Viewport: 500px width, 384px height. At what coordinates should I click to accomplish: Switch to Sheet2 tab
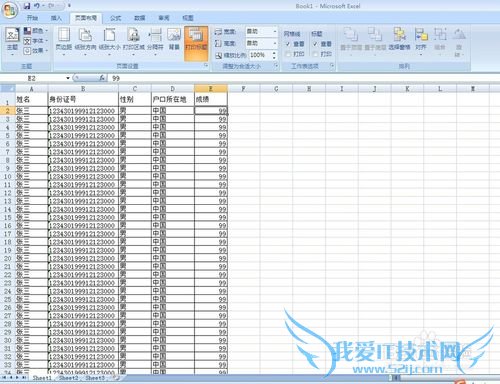pyautogui.click(x=69, y=378)
